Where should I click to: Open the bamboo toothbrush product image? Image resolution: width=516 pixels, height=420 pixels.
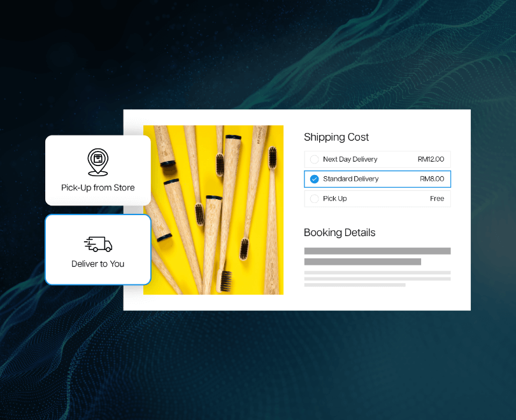tap(213, 209)
